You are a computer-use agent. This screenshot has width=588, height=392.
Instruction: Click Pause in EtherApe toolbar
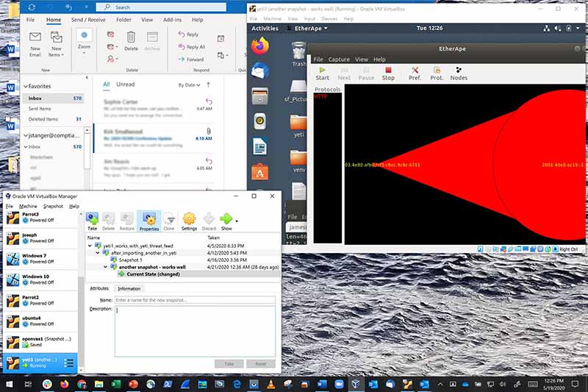[366, 74]
